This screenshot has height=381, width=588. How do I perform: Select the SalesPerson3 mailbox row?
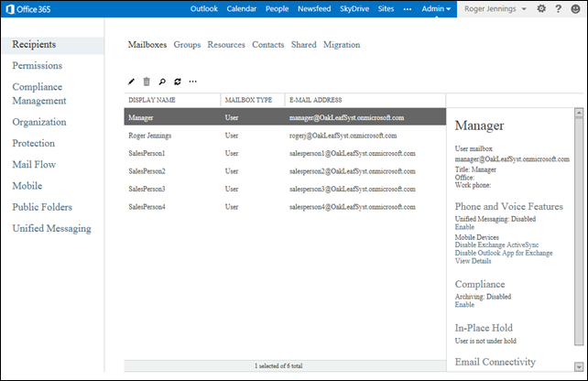pos(285,189)
